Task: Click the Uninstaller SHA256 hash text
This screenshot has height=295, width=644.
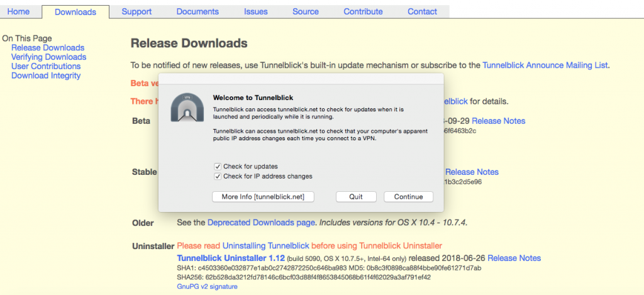Action: [x=304, y=277]
